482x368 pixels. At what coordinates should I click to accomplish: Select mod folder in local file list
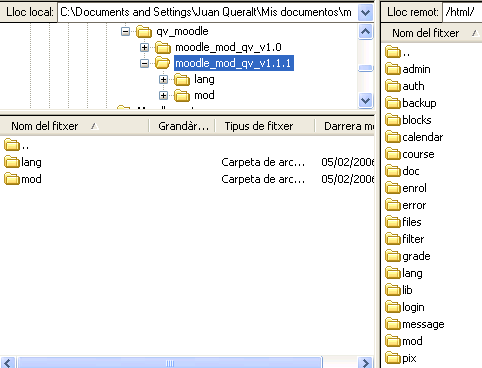tap(23, 179)
